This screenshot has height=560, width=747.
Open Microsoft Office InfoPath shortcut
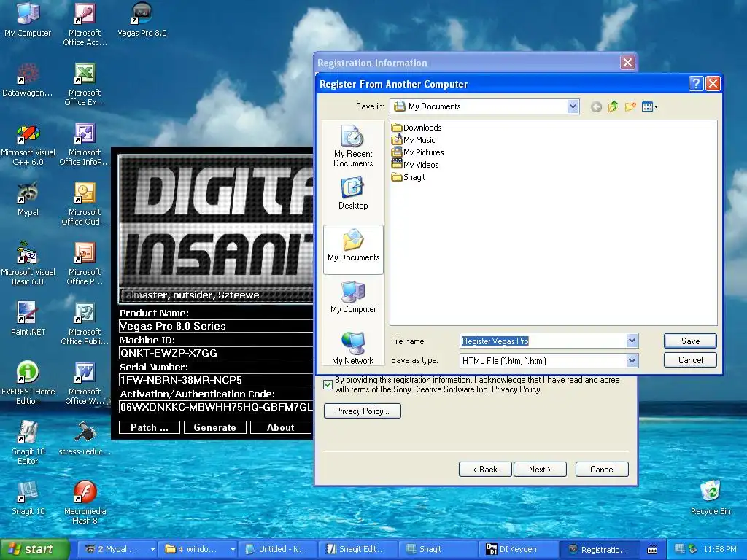point(85,144)
